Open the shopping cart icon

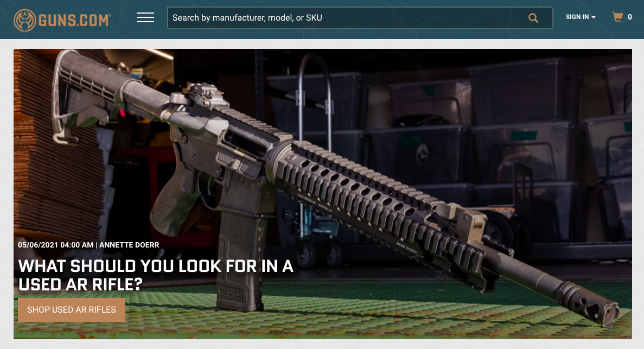[x=617, y=17]
